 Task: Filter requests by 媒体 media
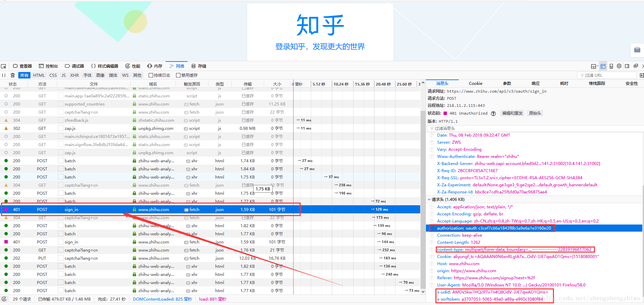(113, 75)
